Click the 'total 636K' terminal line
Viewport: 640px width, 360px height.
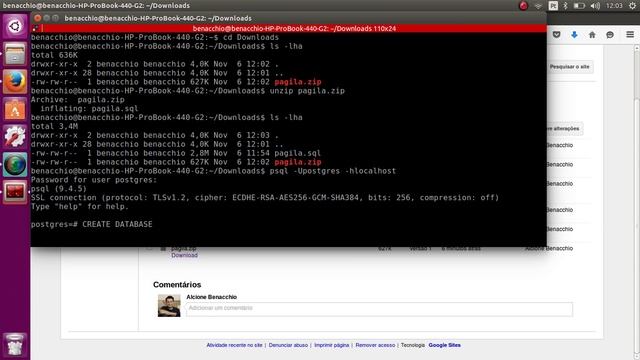tap(54, 55)
